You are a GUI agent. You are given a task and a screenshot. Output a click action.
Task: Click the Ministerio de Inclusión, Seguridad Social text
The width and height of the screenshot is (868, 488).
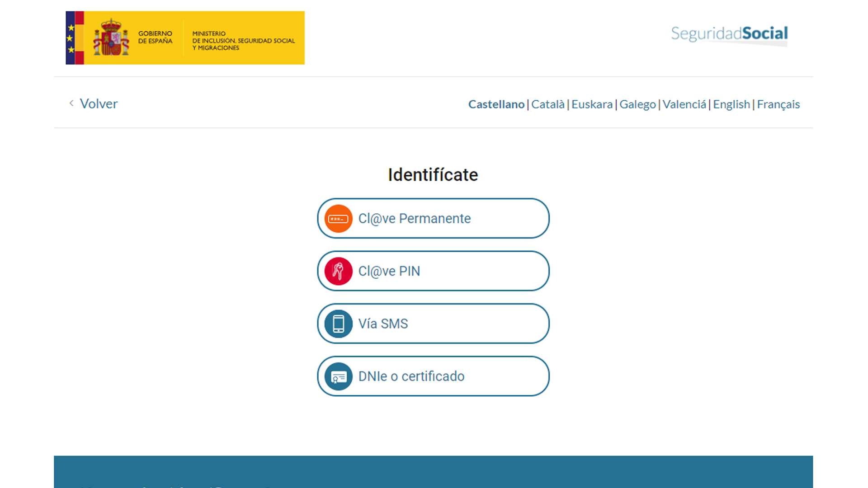point(243,41)
